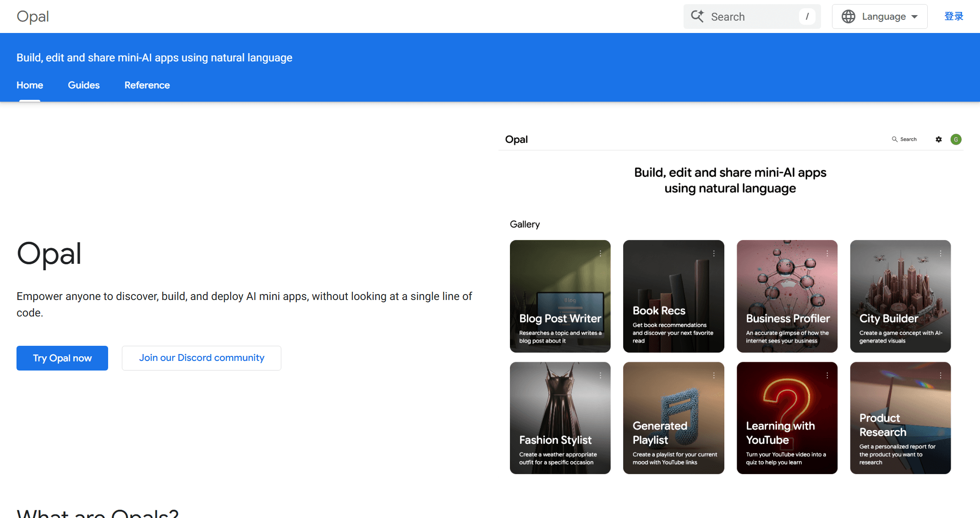Open three-dot menu on Fashion Stylist card
This screenshot has width=980, height=518.
[x=600, y=375]
